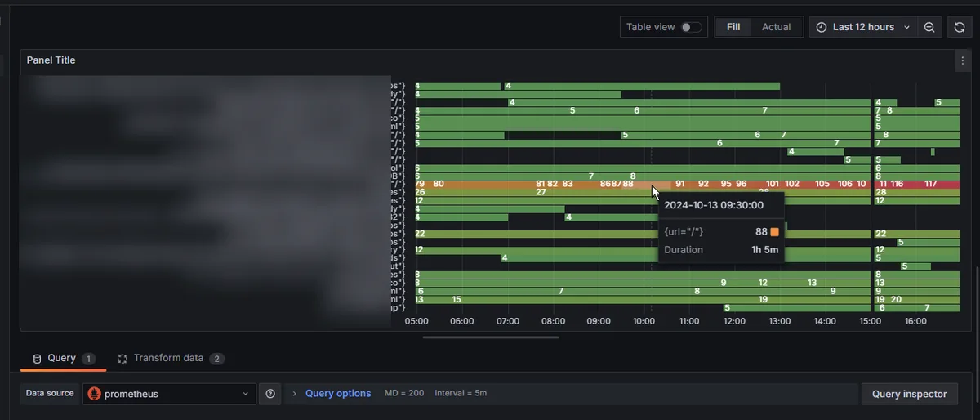Click the Transform data tab icon

coord(122,359)
